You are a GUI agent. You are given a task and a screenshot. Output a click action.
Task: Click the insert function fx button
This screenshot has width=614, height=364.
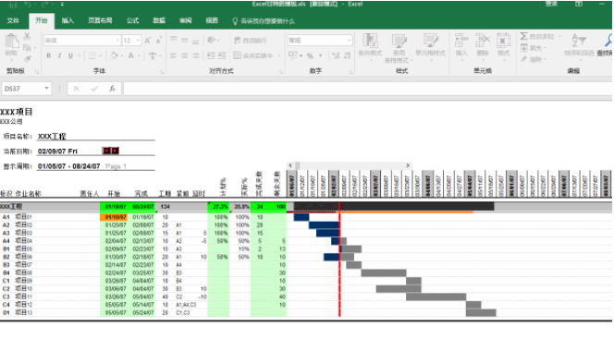point(112,89)
